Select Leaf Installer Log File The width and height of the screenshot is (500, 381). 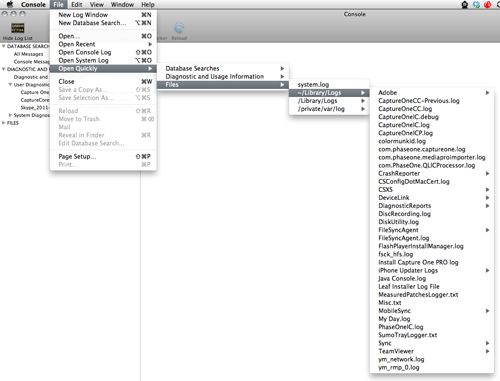(x=432, y=287)
